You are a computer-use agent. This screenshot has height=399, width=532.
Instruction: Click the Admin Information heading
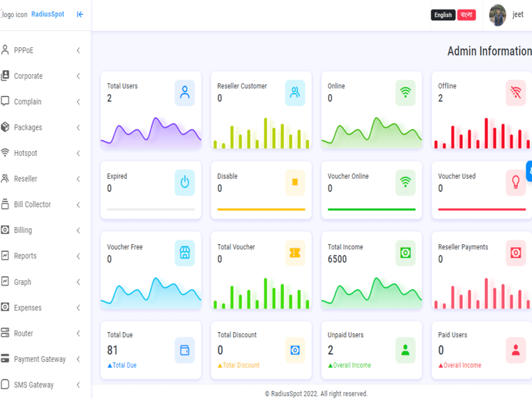489,51
